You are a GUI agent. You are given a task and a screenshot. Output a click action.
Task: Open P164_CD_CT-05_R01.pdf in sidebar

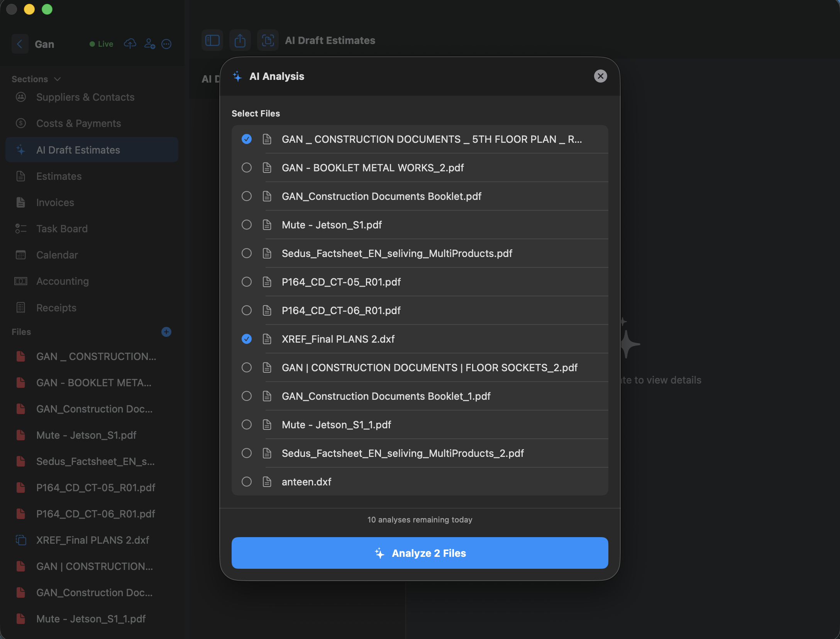(x=92, y=488)
